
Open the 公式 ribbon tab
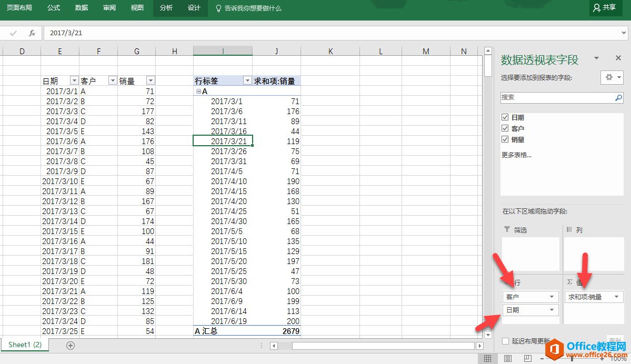[54, 8]
